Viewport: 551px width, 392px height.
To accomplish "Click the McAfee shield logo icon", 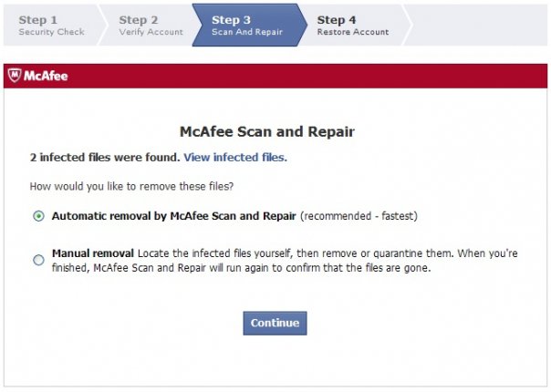I will tap(15, 75).
